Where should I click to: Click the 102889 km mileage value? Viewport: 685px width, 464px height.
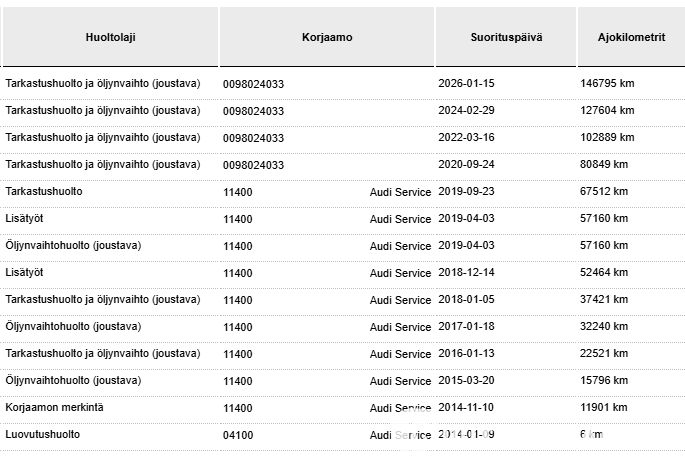click(x=608, y=138)
